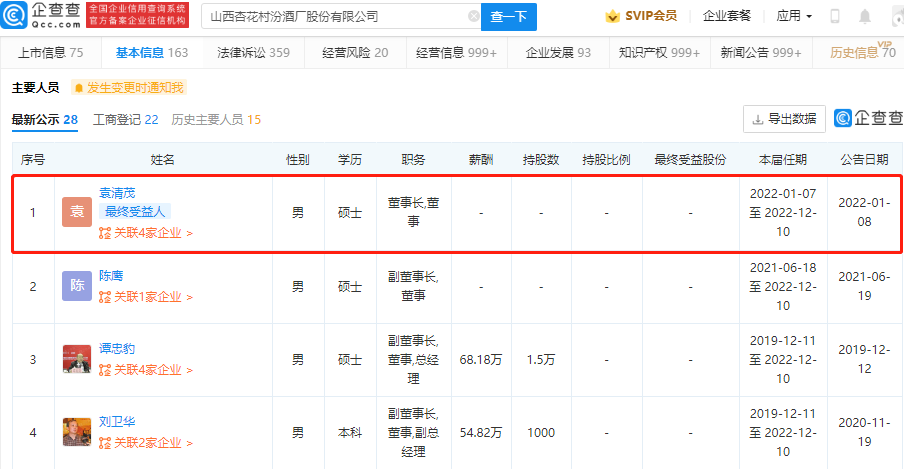Click 发生变更时通知我 button
Image resolution: width=904 pixels, height=469 pixels.
click(x=129, y=88)
